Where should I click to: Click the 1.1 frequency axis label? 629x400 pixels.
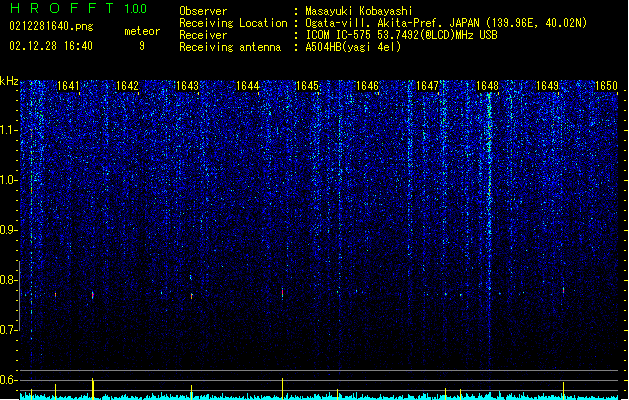(x=9, y=130)
